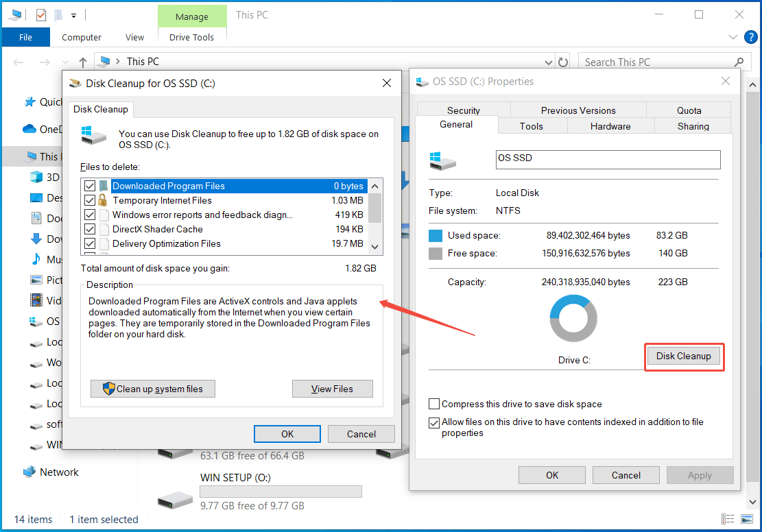Open the Previous Versions tab

[578, 110]
